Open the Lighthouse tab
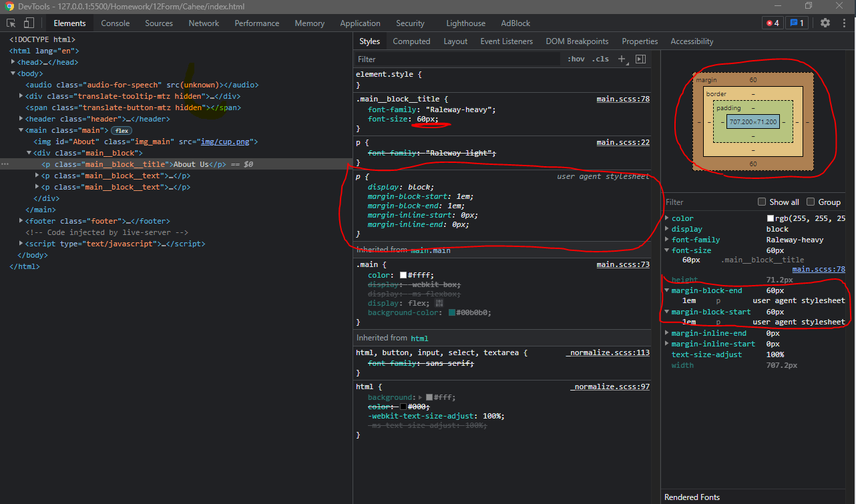The image size is (856, 504). (466, 23)
